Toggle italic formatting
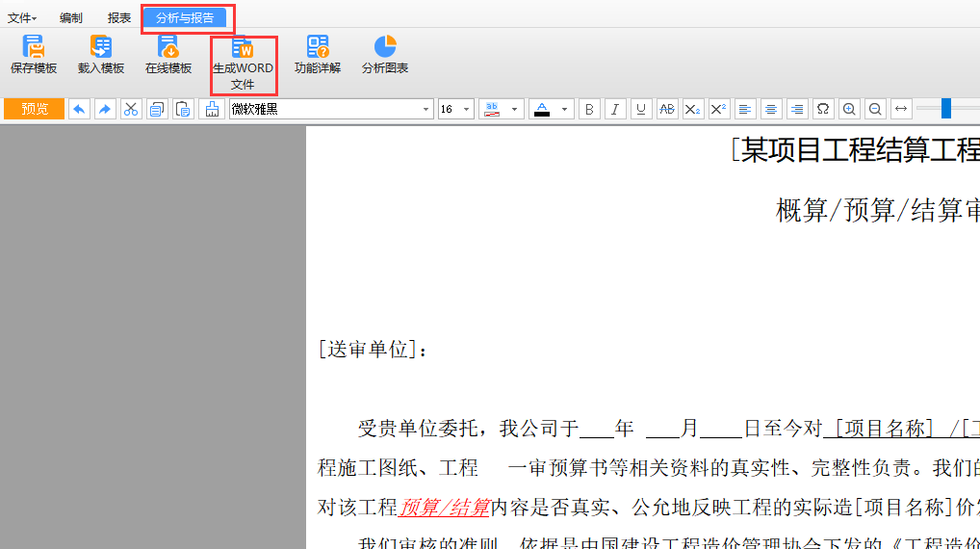 (615, 109)
